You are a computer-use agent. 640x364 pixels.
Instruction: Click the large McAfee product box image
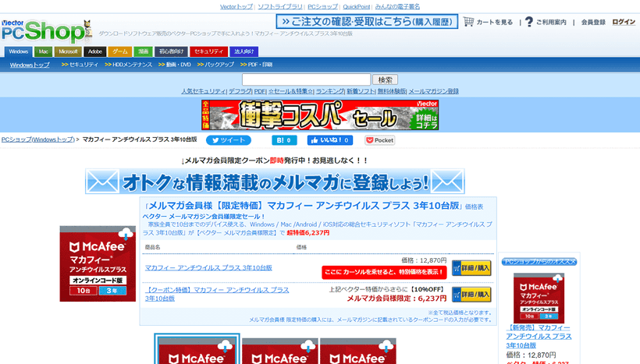98,263
